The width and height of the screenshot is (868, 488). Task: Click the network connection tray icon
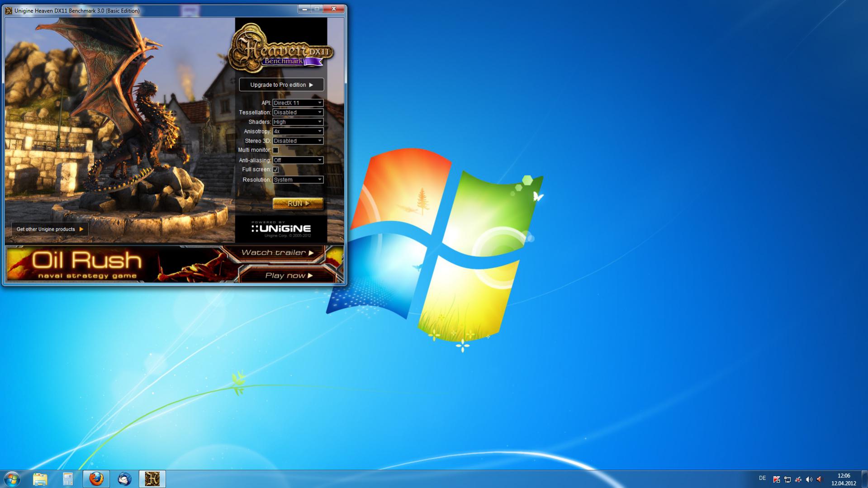(787, 479)
